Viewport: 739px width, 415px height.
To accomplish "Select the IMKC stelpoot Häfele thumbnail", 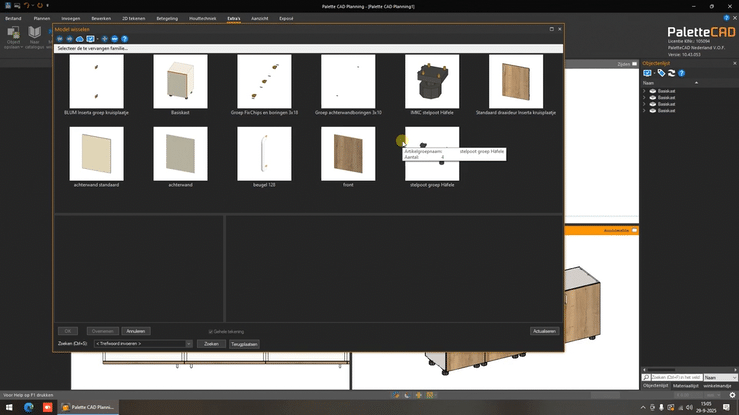I will pos(431,80).
